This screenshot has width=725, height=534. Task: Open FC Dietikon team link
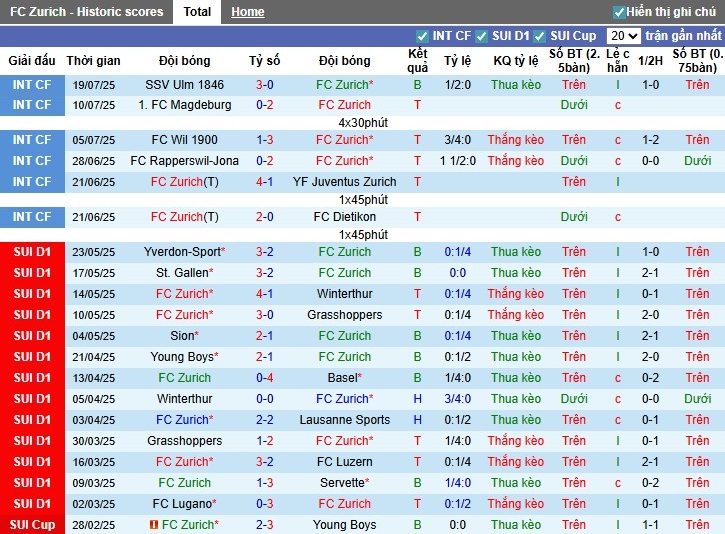click(x=344, y=217)
